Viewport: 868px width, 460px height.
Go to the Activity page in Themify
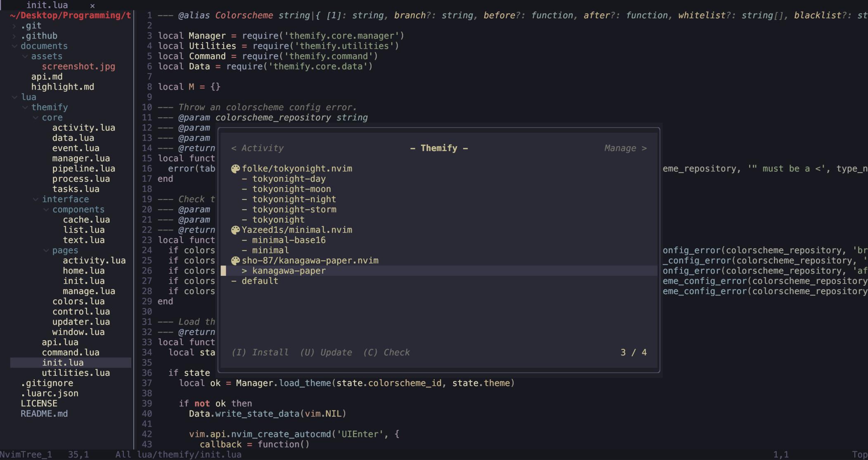[x=258, y=148]
